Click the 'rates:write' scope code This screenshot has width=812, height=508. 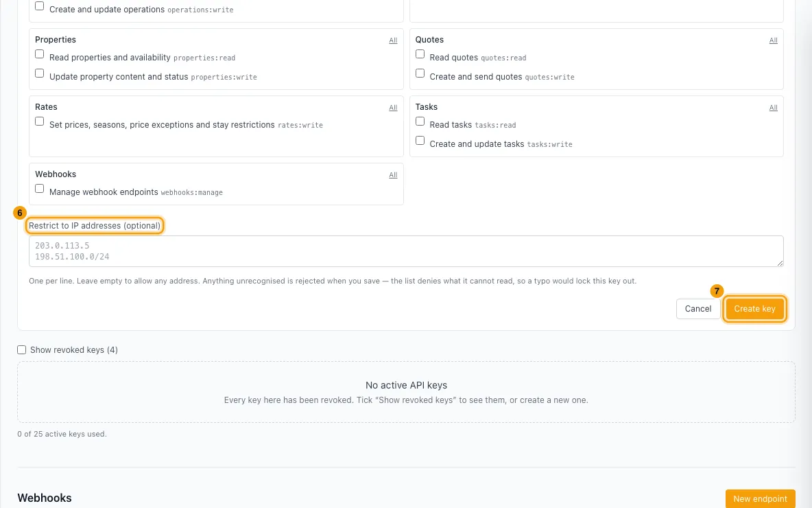pos(300,126)
